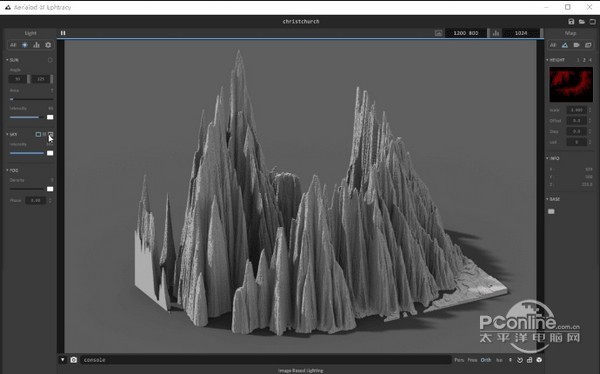Image resolution: width=600 pixels, height=374 pixels.
Task: Save the project using the floppy disk icon
Action: tap(571, 21)
